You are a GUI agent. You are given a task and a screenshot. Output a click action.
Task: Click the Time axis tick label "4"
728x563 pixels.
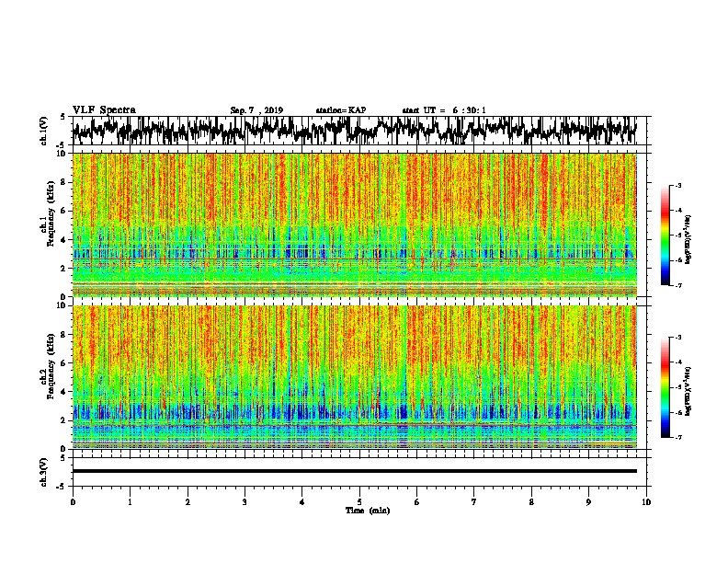click(302, 502)
